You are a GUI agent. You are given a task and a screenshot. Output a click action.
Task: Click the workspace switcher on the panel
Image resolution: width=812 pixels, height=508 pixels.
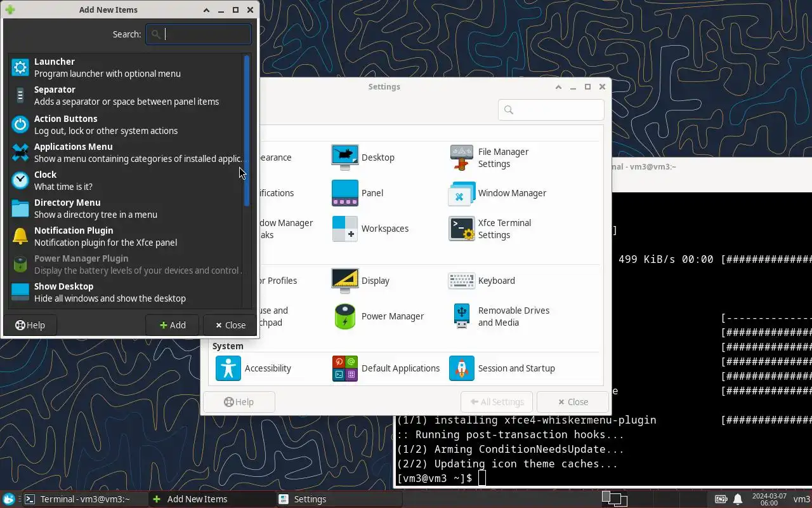coord(614,499)
